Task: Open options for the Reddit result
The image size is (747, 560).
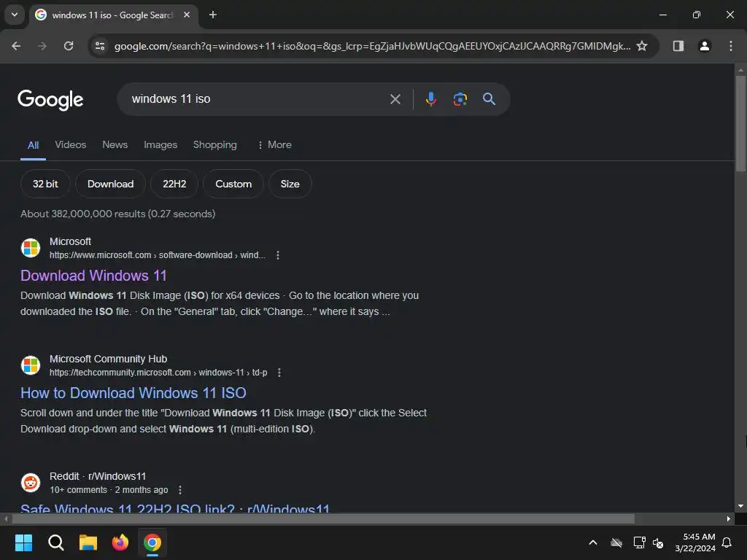Action: point(179,489)
